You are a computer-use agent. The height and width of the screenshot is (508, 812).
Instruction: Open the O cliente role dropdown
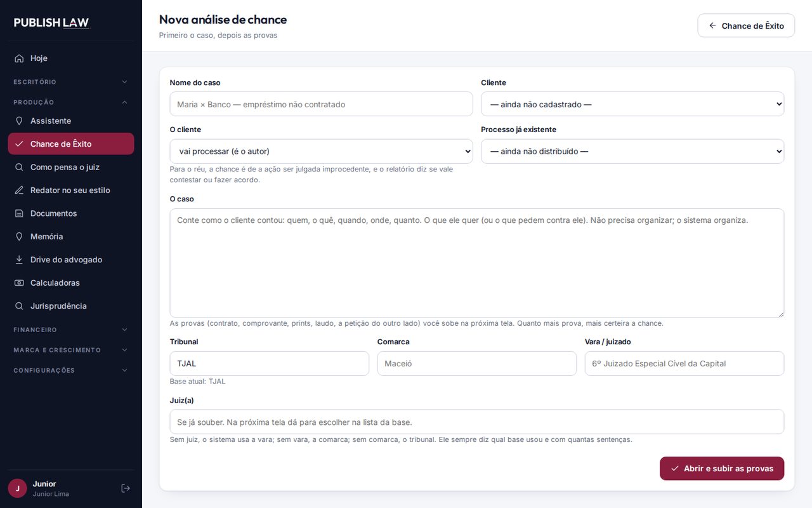(321, 151)
